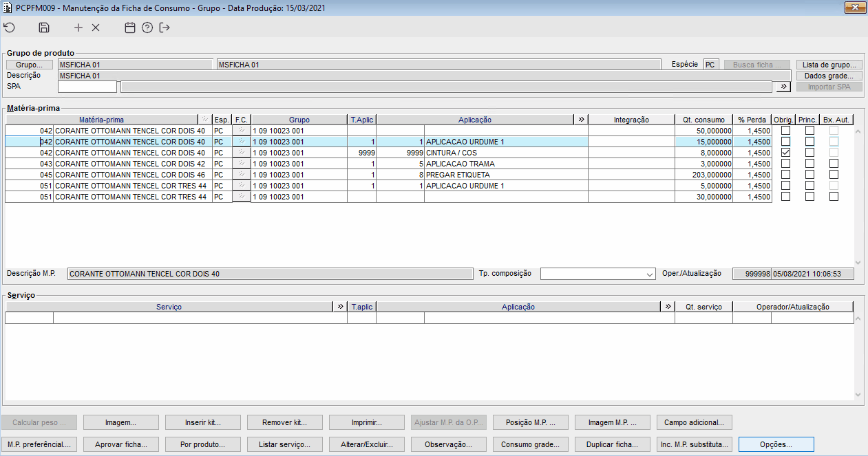Click the SPA code input field
This screenshot has height=456, width=868.
pos(87,87)
